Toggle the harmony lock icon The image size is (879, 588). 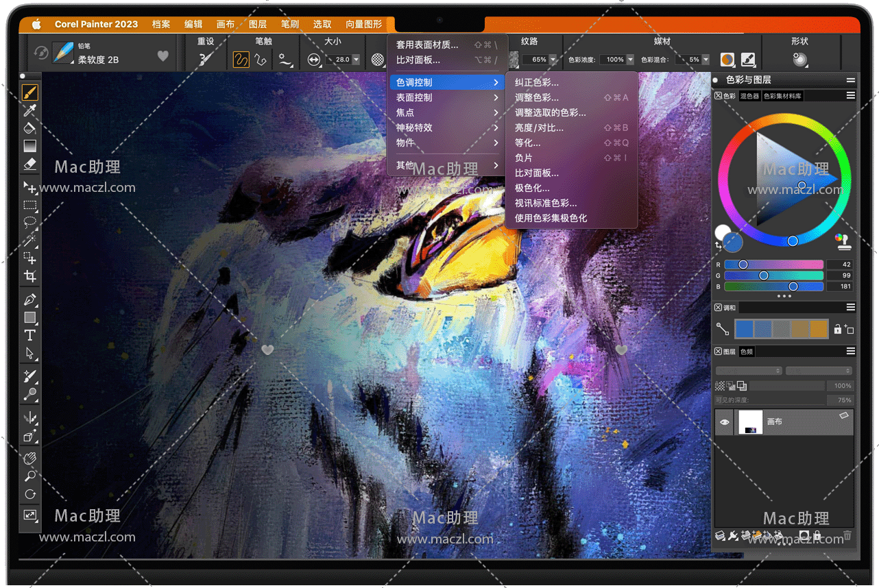837,330
